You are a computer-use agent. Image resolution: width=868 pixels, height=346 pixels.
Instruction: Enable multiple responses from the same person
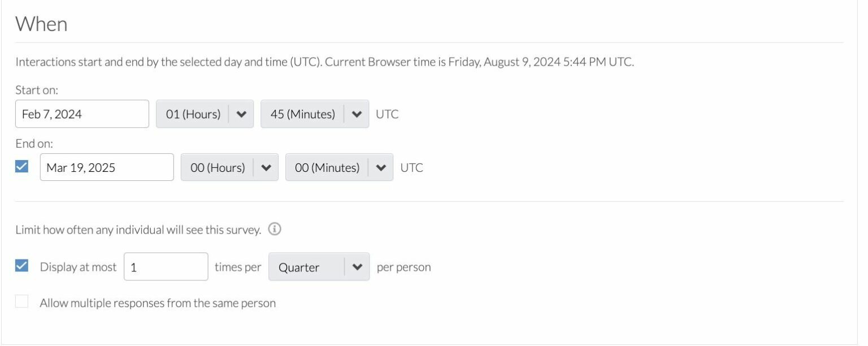[x=21, y=302]
